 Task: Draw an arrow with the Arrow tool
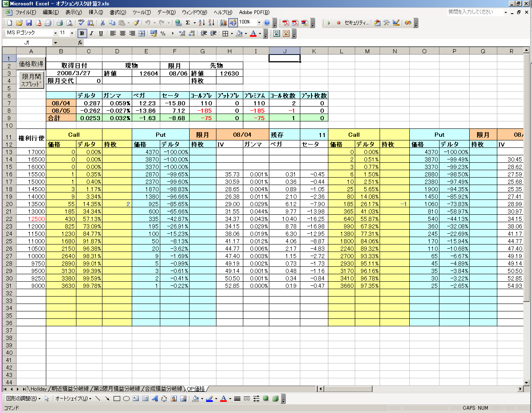coord(107,399)
